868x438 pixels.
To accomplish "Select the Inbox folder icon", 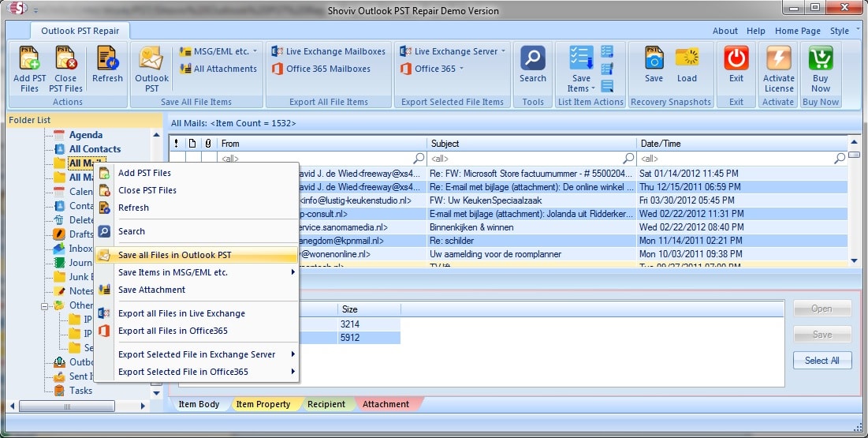I will click(58, 249).
